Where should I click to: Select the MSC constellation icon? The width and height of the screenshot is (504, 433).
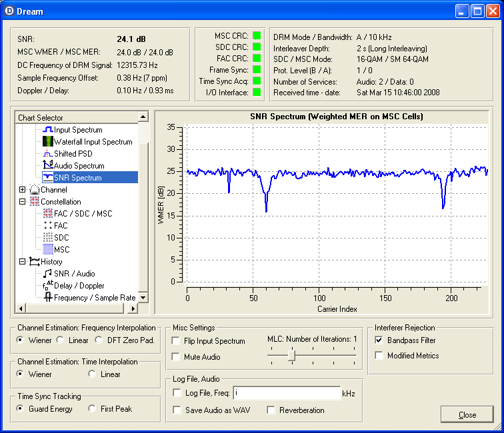click(x=48, y=250)
